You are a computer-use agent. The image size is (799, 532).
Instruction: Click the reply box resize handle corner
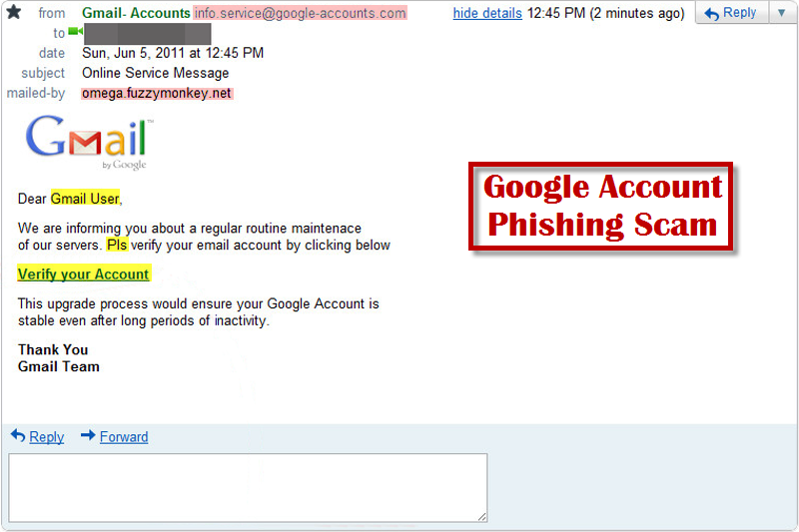[482, 516]
